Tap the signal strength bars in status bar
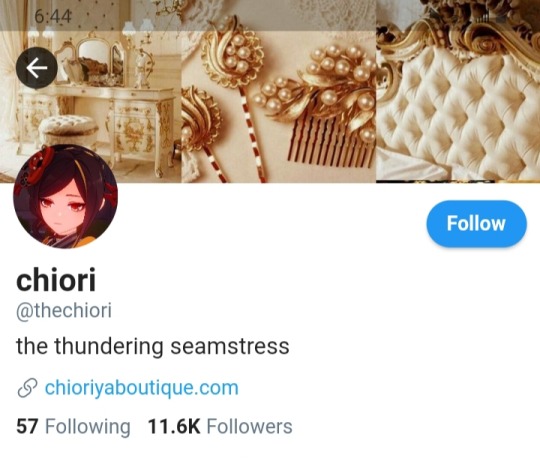Screen dimensions: 540x464 482,18
